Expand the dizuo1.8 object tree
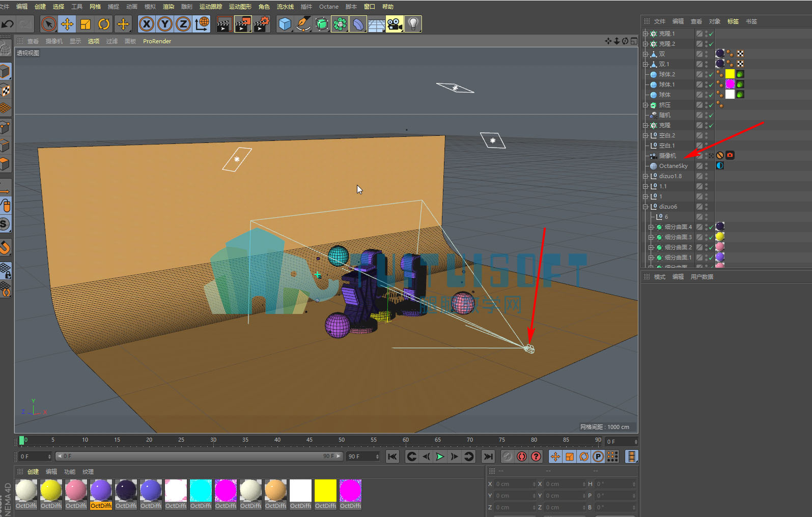Screen dimensions: 812x517 coord(646,176)
